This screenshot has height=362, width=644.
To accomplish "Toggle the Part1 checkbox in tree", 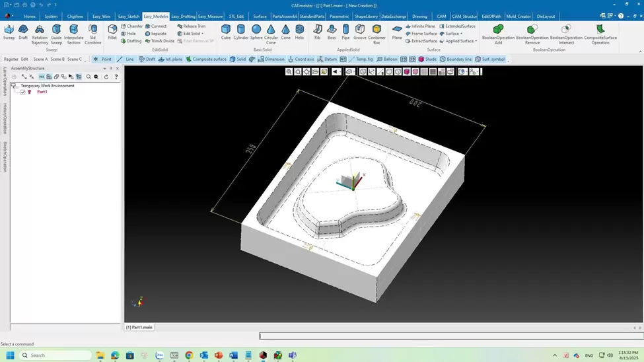I will click(23, 92).
